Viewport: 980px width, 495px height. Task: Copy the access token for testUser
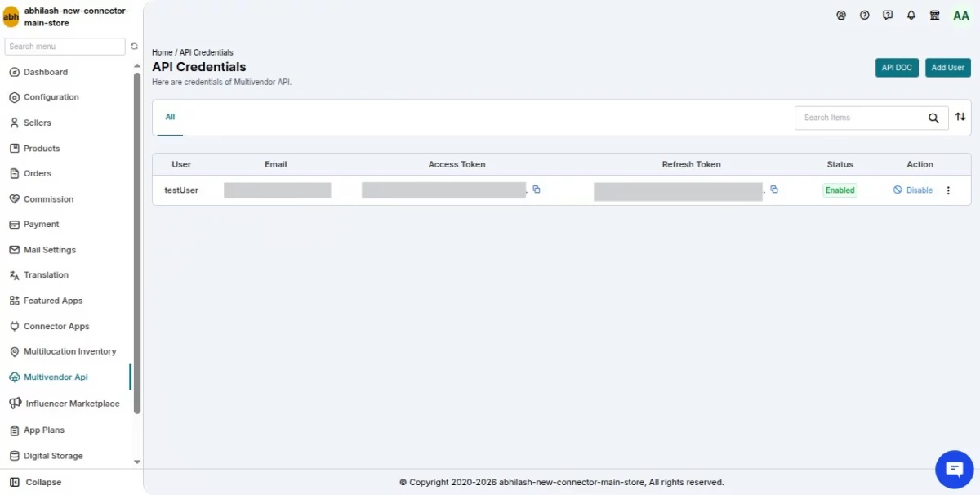pos(537,190)
